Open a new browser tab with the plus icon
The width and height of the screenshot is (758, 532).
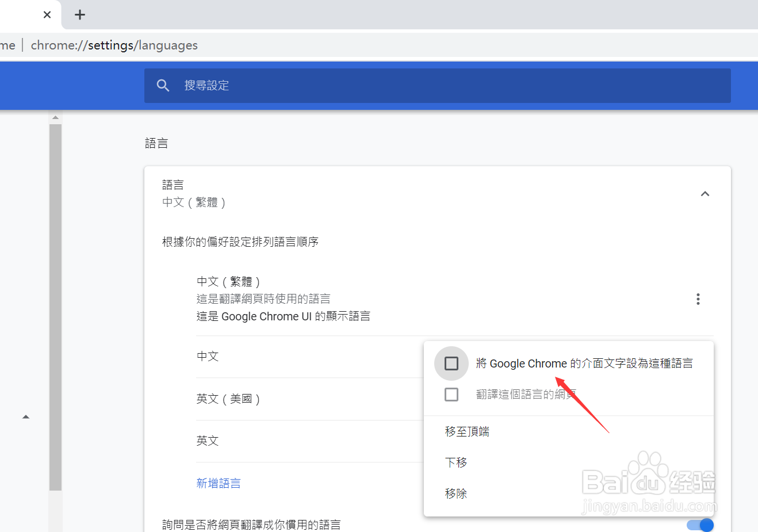tap(79, 15)
